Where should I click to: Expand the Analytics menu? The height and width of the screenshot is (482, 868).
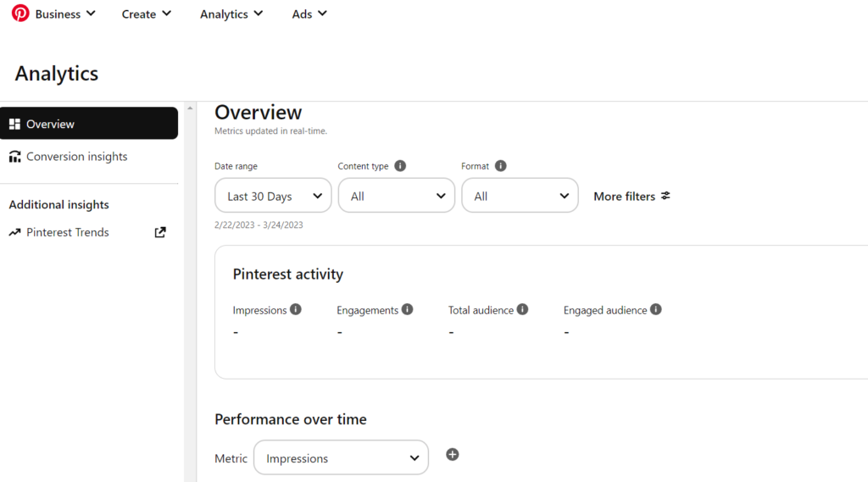(231, 14)
